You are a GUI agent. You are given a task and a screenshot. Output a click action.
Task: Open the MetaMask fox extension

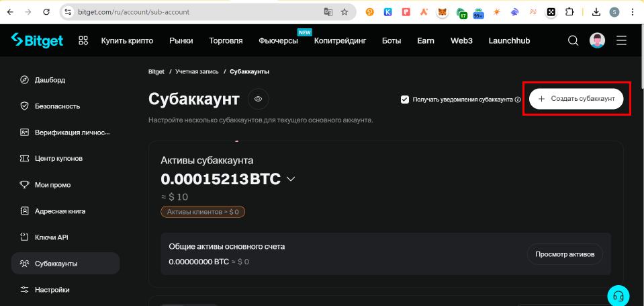coord(443,12)
